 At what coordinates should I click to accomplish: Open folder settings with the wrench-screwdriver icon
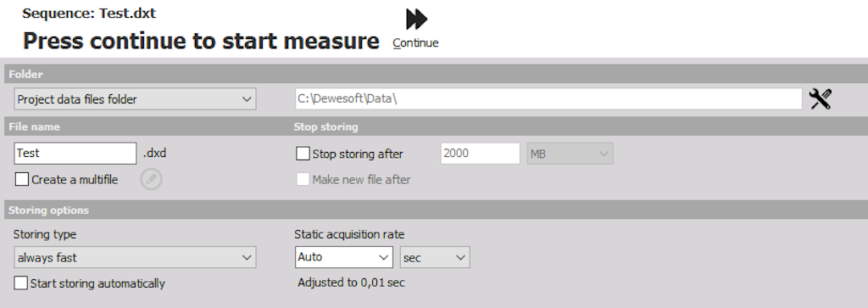[x=820, y=99]
